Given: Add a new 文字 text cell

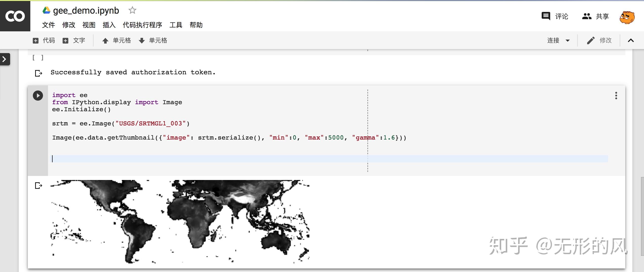Looking at the screenshot, I should tap(74, 40).
